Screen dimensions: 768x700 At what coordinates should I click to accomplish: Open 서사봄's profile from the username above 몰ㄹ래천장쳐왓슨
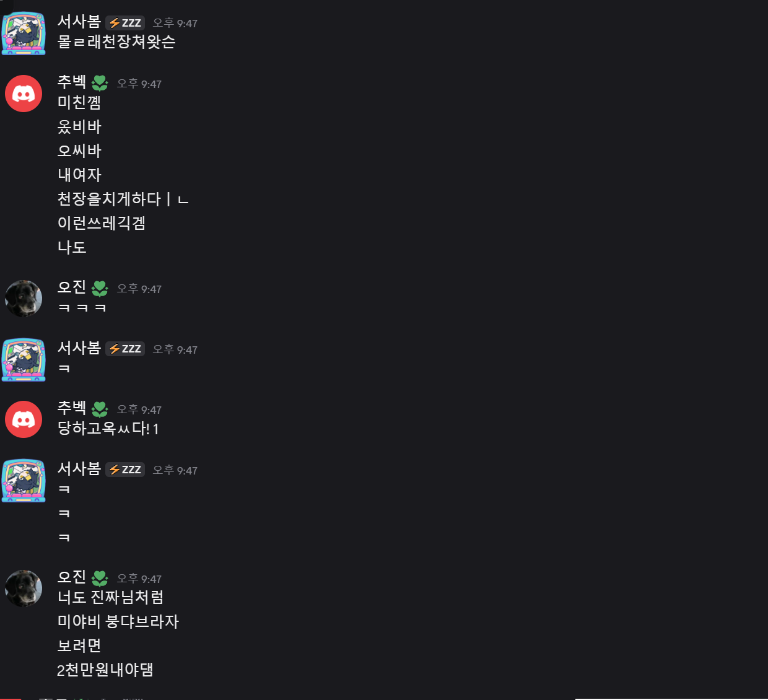[79, 22]
